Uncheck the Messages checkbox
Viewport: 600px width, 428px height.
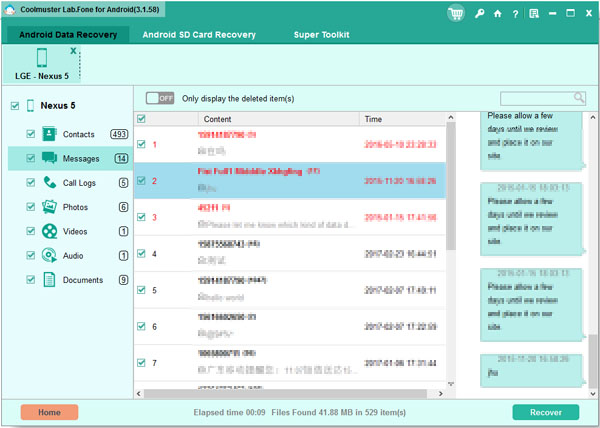click(x=31, y=158)
